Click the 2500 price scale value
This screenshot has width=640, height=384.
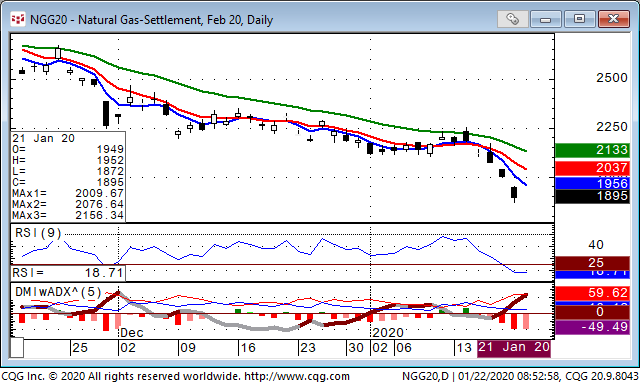[611, 78]
